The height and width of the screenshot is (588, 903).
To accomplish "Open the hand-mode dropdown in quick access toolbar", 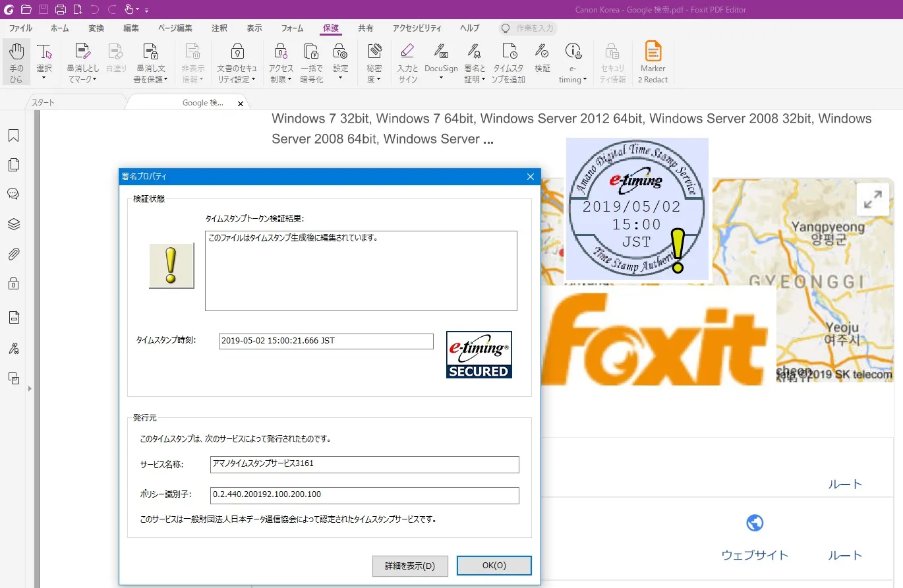I will (137, 10).
